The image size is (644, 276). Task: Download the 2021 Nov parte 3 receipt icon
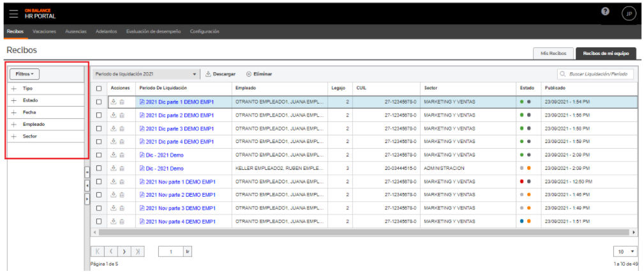[x=114, y=208]
